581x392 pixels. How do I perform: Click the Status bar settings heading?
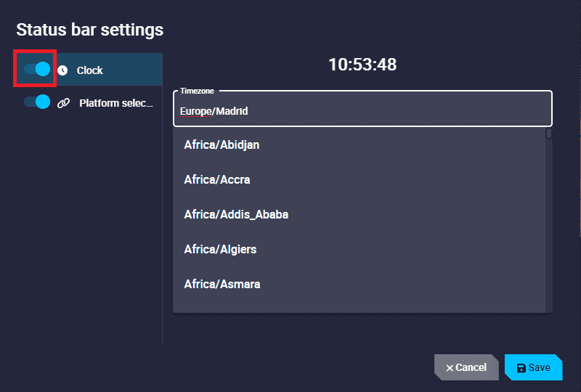pyautogui.click(x=90, y=30)
